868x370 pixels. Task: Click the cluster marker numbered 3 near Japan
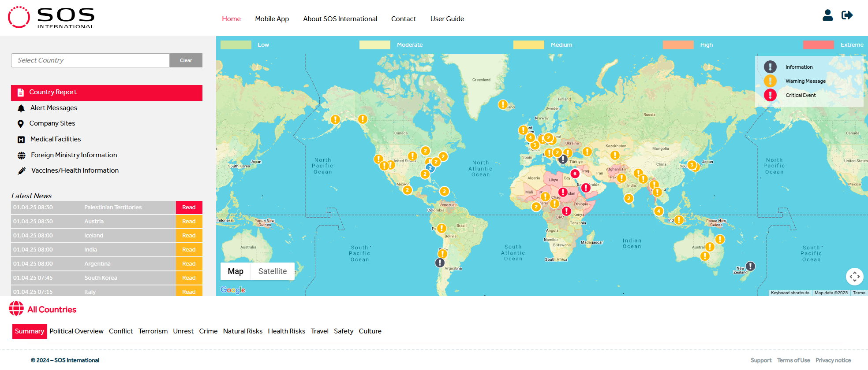click(x=692, y=165)
